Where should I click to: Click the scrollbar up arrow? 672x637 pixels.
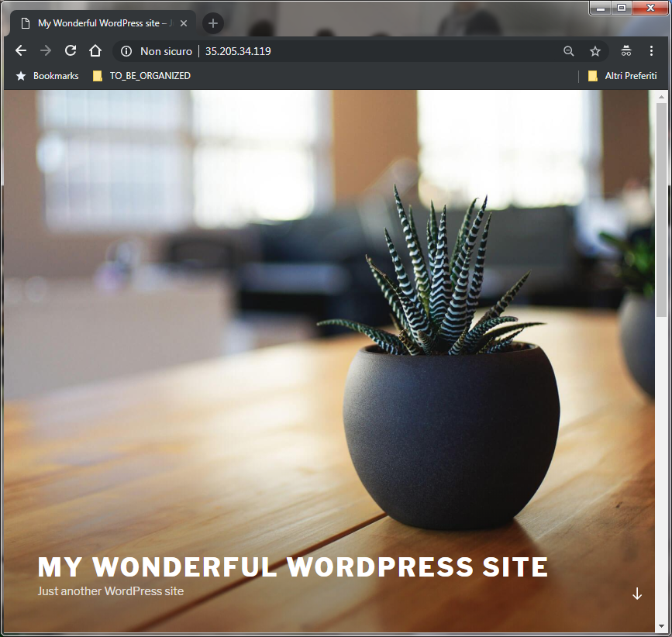(661, 97)
